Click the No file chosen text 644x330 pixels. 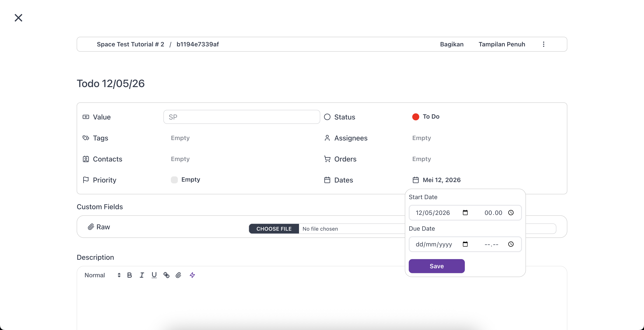pos(320,229)
